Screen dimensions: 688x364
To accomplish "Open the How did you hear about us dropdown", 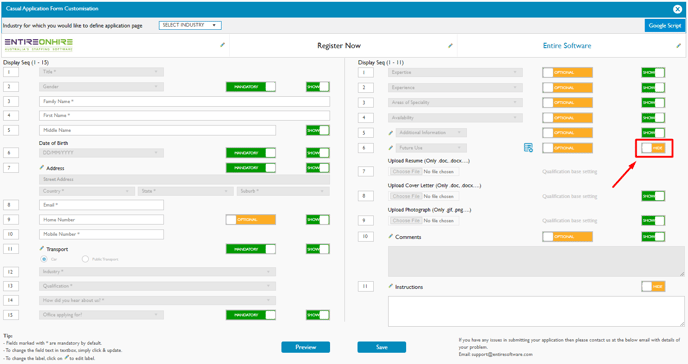I will click(158, 300).
